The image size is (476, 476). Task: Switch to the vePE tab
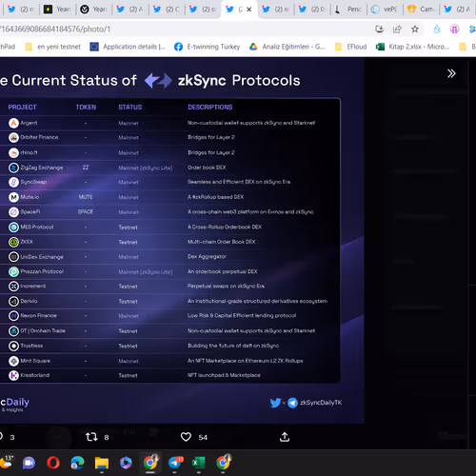click(x=385, y=10)
